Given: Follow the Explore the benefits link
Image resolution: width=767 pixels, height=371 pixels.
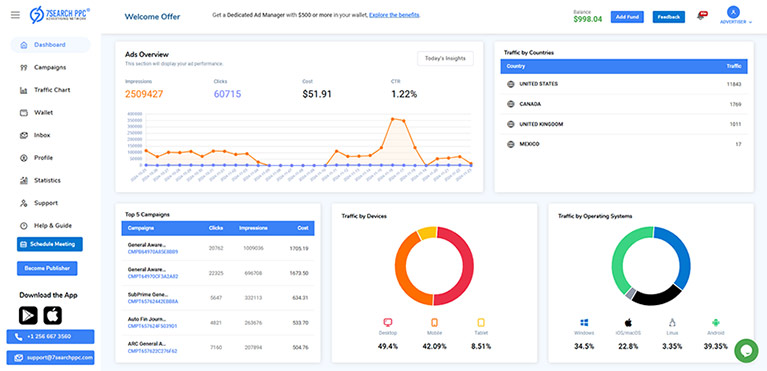Looking at the screenshot, I should click(x=394, y=15).
